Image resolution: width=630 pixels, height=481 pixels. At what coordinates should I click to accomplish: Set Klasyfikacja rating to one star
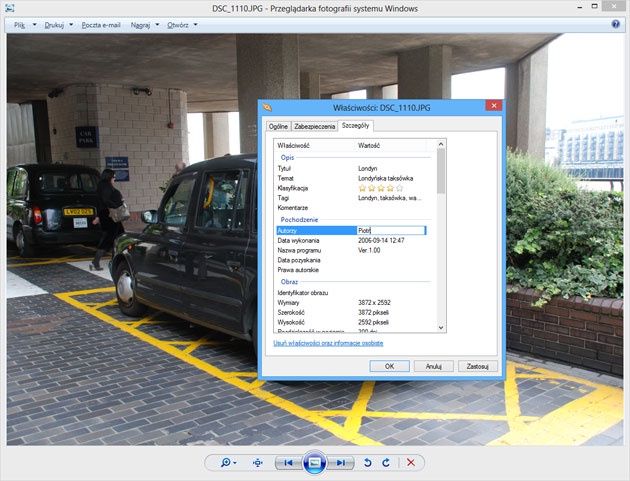362,188
